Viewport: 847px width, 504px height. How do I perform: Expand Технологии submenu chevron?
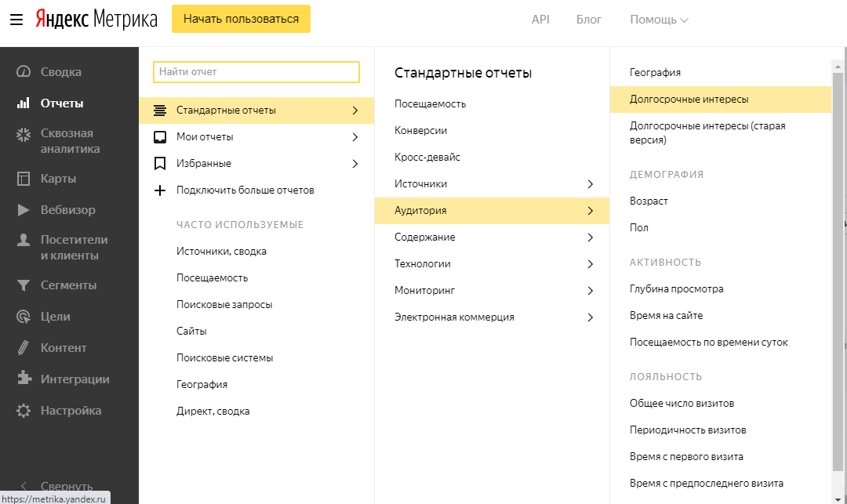click(x=591, y=264)
